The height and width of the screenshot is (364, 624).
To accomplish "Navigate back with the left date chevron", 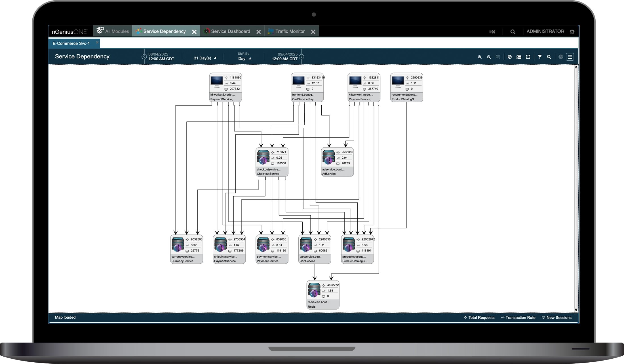I will point(144,57).
